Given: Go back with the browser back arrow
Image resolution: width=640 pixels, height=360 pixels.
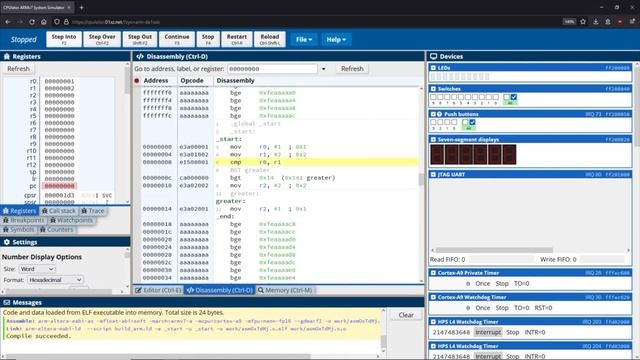Looking at the screenshot, I should click(8, 22).
